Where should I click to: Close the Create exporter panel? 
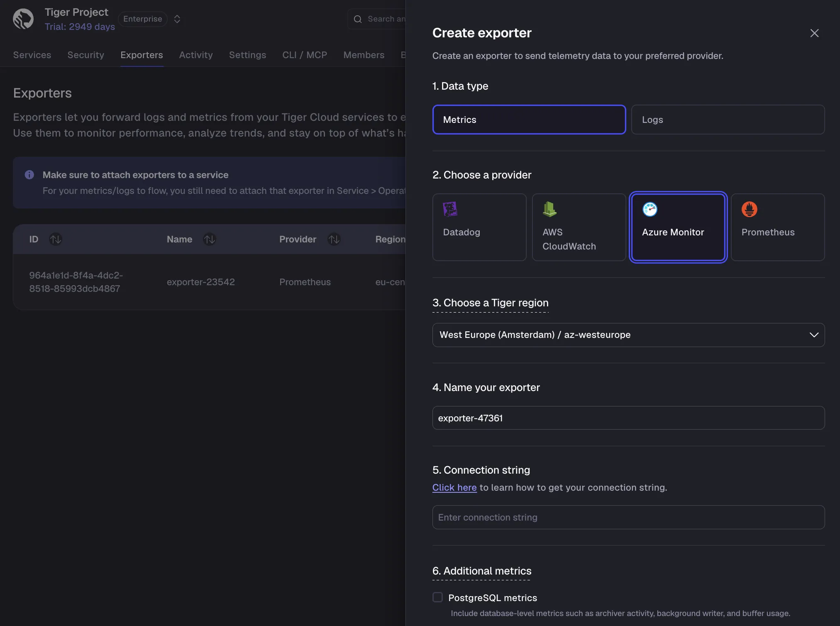(x=814, y=33)
